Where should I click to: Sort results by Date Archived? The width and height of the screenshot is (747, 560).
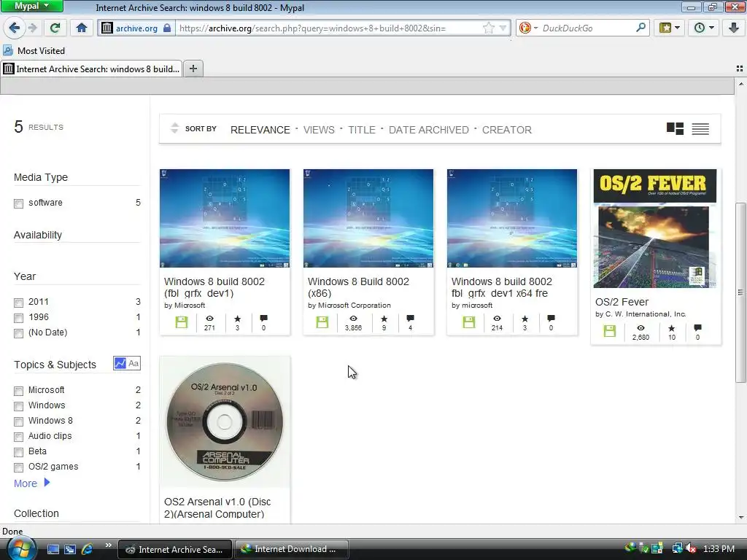[428, 130]
